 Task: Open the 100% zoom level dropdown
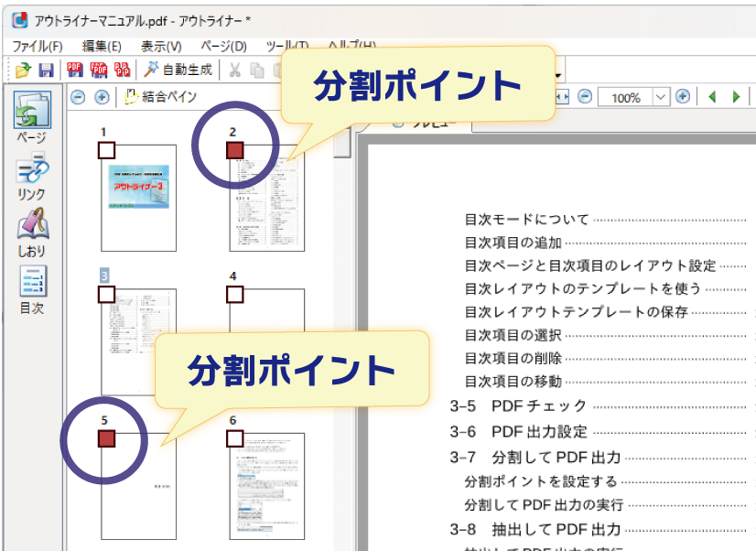pos(661,97)
